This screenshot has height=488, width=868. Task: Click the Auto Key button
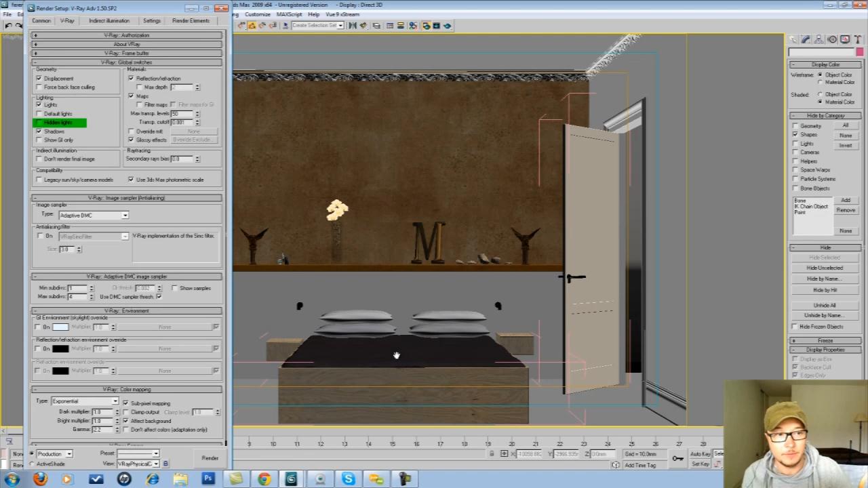[700, 454]
